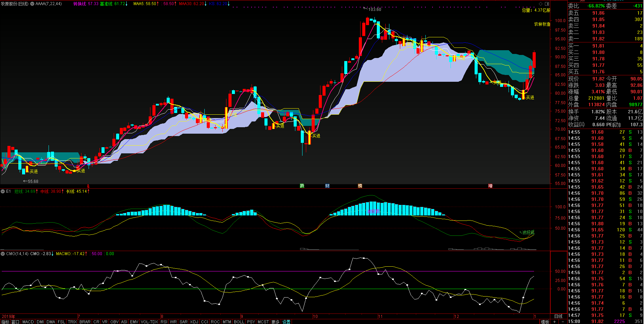Click the 涨幅 3.41% value
Screen dimensions: 644x324
[598, 92]
